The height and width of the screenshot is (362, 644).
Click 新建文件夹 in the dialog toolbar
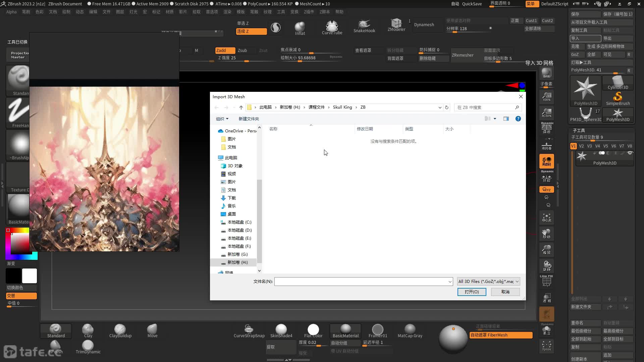pos(249,119)
